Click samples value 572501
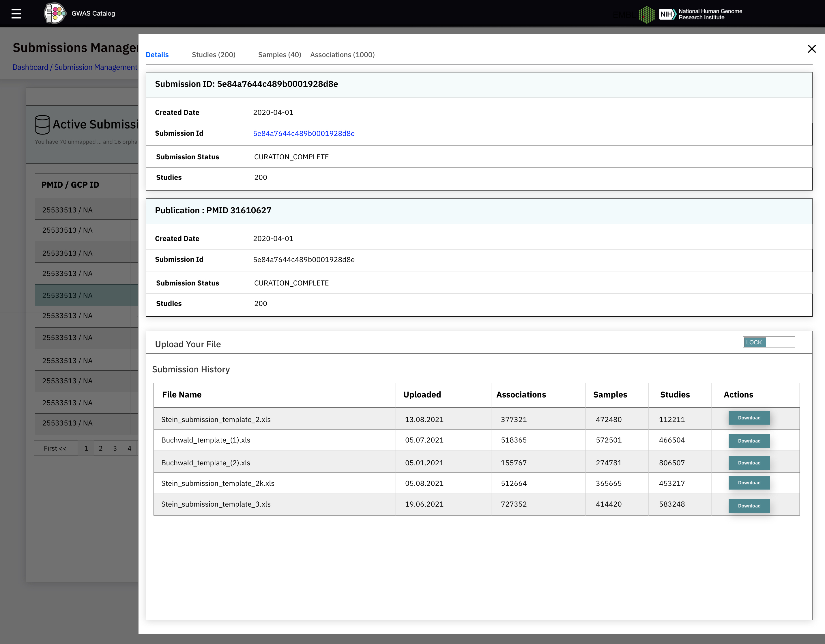 click(609, 440)
